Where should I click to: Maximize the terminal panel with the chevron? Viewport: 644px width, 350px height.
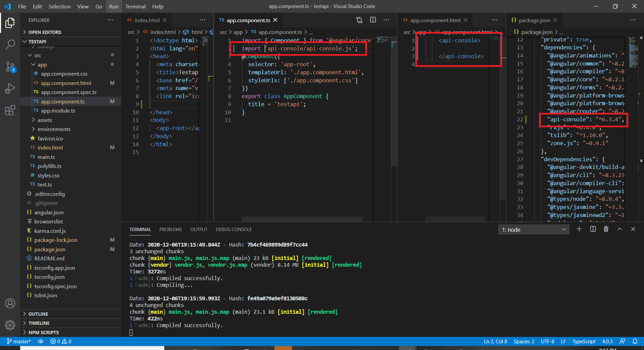(x=620, y=229)
